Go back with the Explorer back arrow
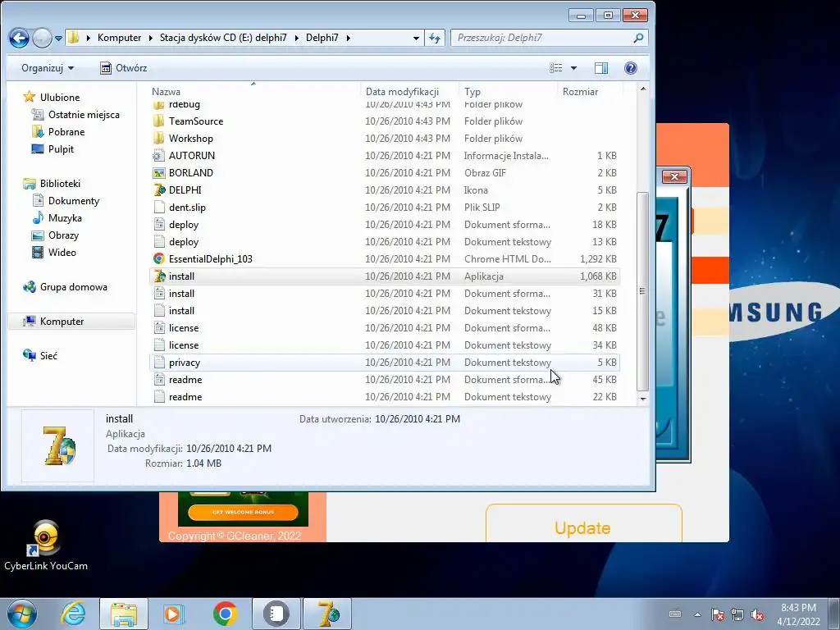Viewport: 840px width, 630px height. (20, 38)
